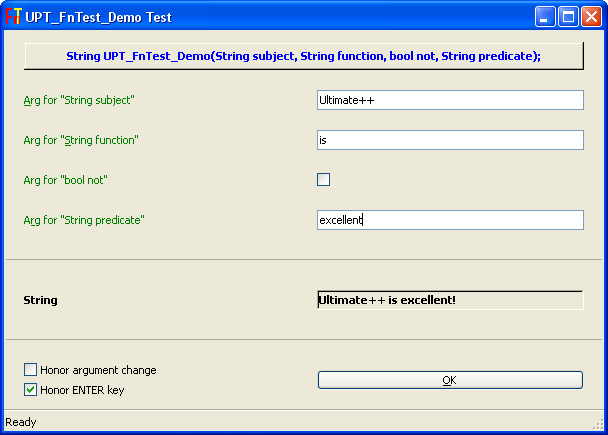Click the UPT FnTest app icon in title bar
The image size is (608, 435).
coord(14,16)
